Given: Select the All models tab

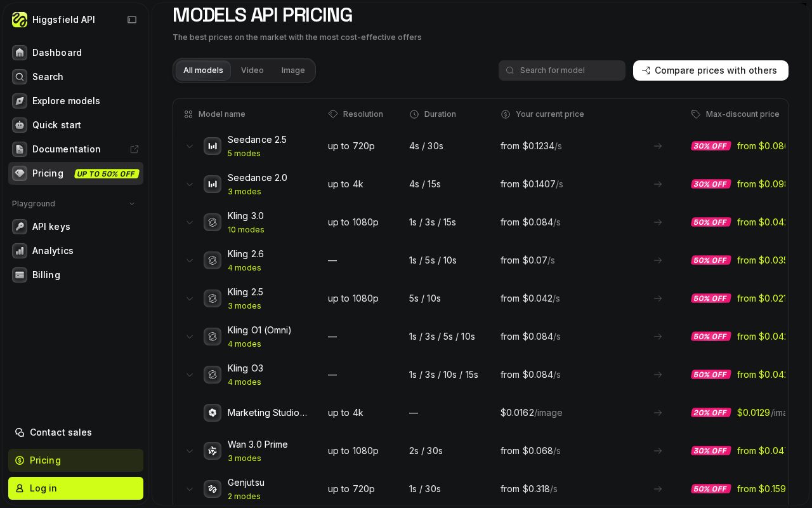Looking at the screenshot, I should click(x=203, y=70).
